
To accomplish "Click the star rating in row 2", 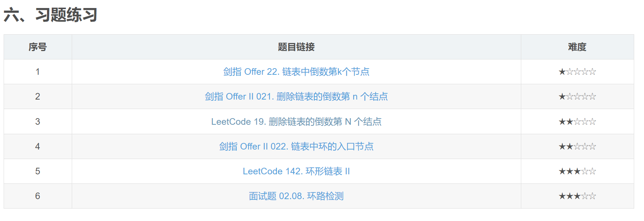I will [x=577, y=97].
